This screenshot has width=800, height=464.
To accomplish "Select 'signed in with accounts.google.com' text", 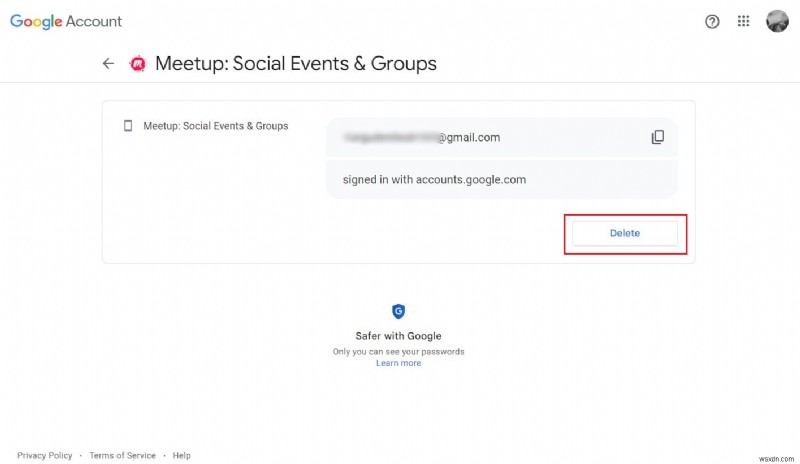I will 434,180.
